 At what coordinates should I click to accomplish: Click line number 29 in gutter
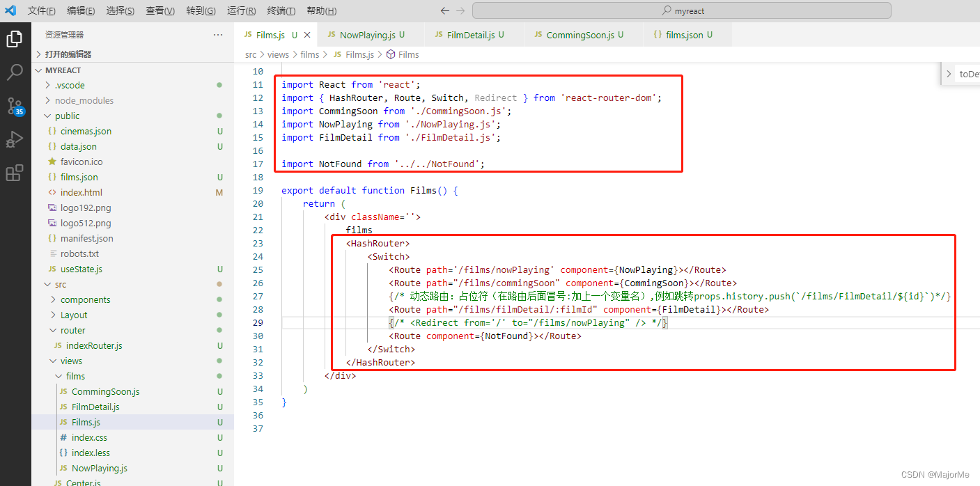(258, 322)
